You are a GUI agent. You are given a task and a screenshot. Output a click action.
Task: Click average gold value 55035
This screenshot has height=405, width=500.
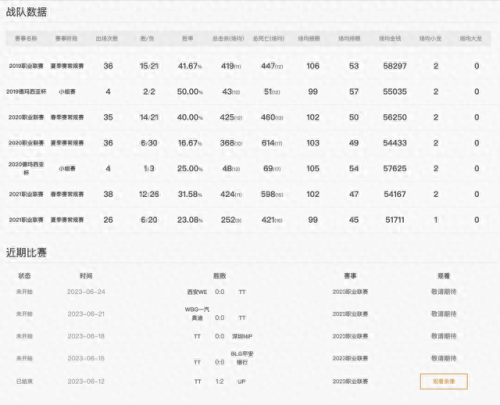[x=395, y=92]
